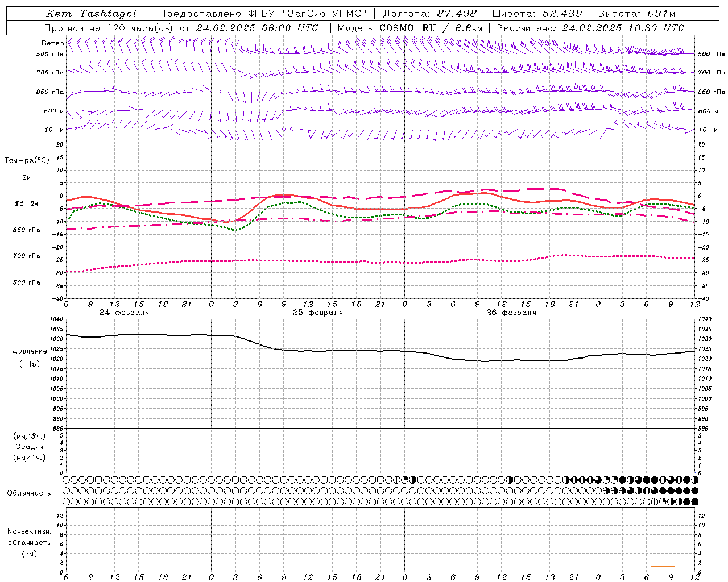Click the 'Тем-ра(°C)' temperature panel label
Screen dimensions: 728x582
pos(27,161)
